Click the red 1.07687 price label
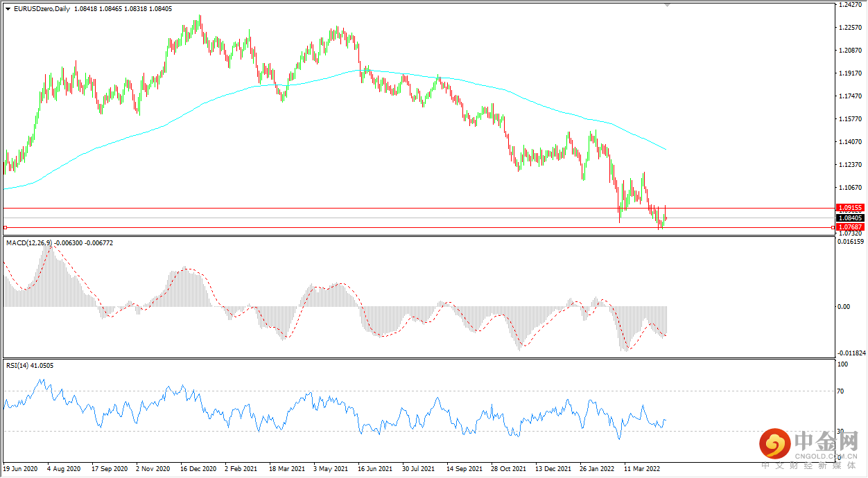The image size is (868, 478). 849,227
